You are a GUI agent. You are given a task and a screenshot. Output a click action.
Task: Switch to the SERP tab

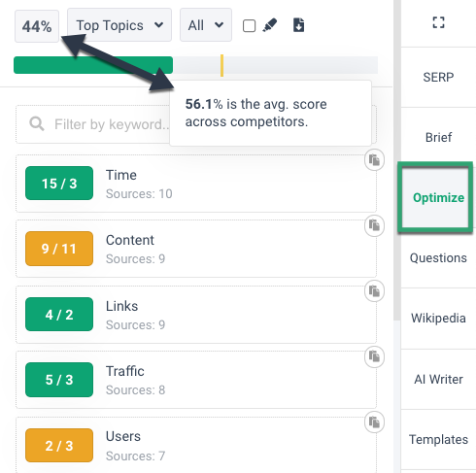438,77
